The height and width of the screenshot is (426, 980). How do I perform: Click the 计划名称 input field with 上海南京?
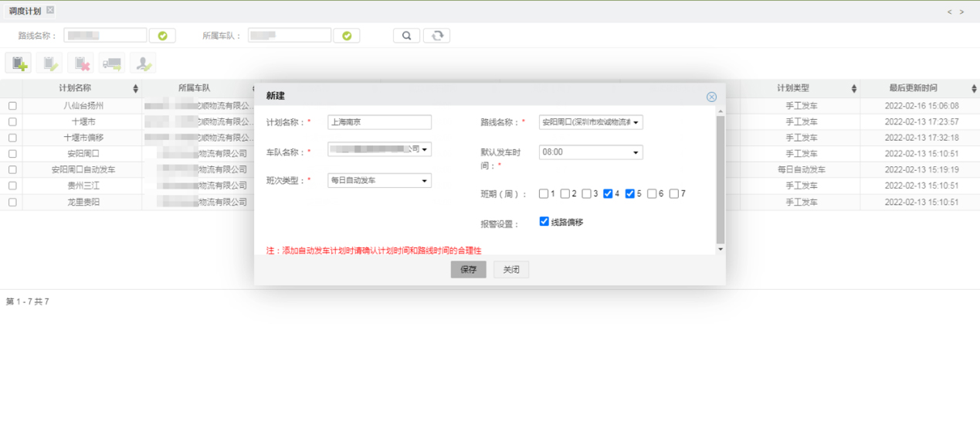point(379,122)
